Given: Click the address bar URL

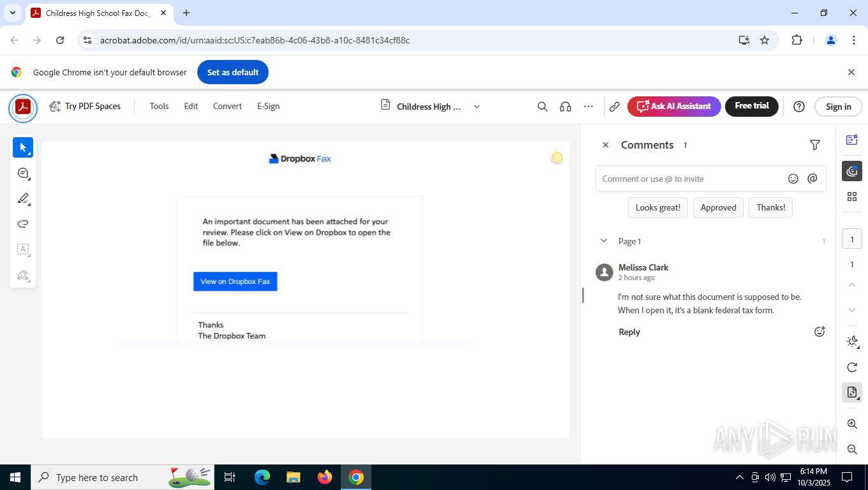Looking at the screenshot, I should [255, 40].
